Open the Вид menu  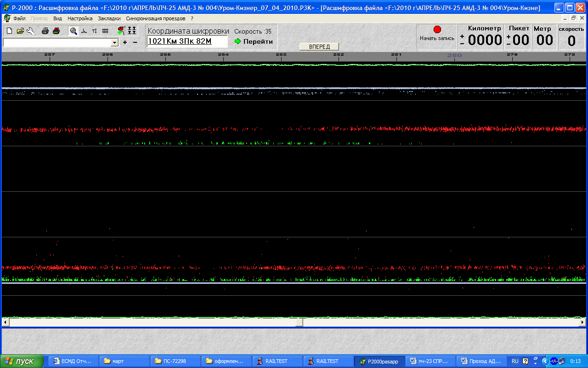coord(57,18)
